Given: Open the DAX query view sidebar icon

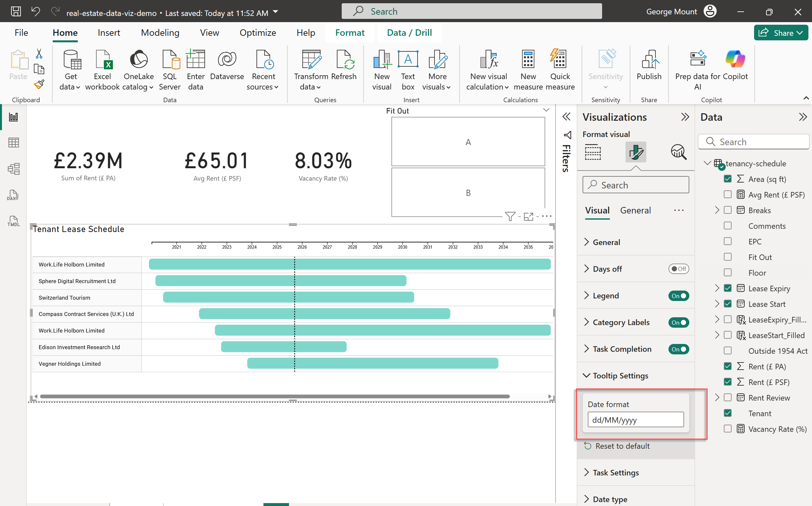Looking at the screenshot, I should (13, 195).
